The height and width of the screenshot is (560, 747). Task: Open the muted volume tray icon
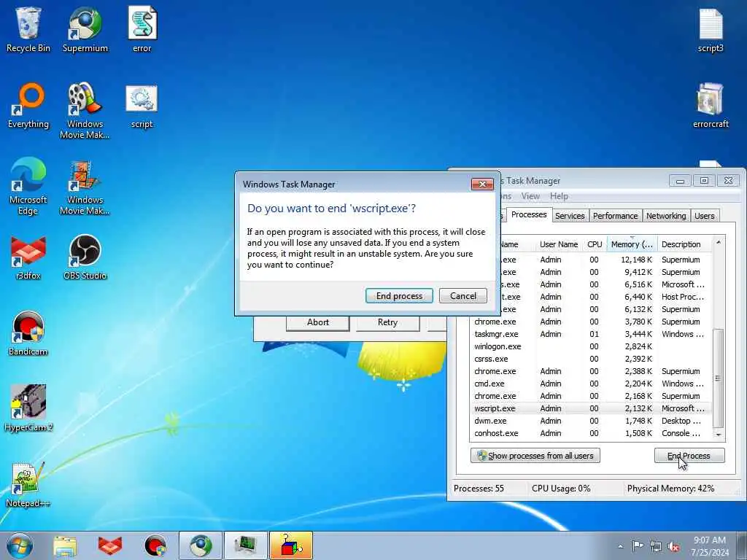click(673, 547)
